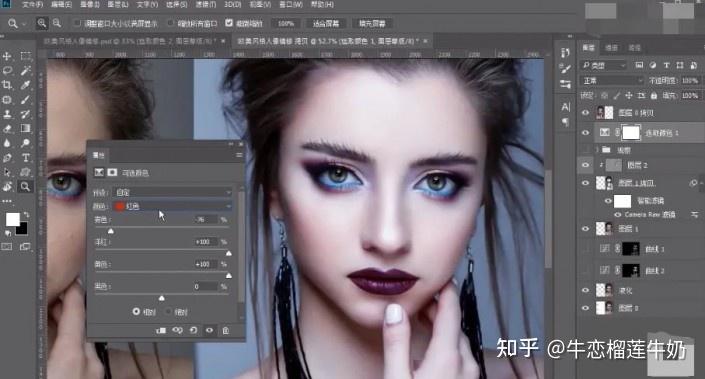Click the 适合屏幕 button
The height and width of the screenshot is (379, 705).
coord(326,23)
